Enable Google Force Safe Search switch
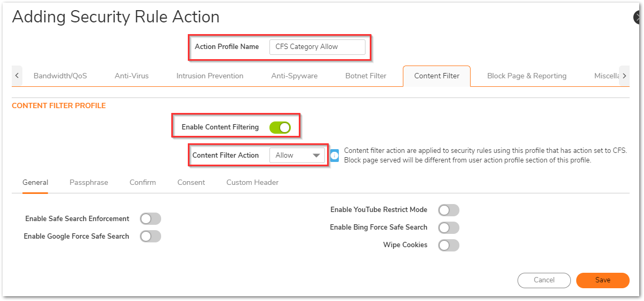Screen dimensions: 644x301 pos(150,237)
